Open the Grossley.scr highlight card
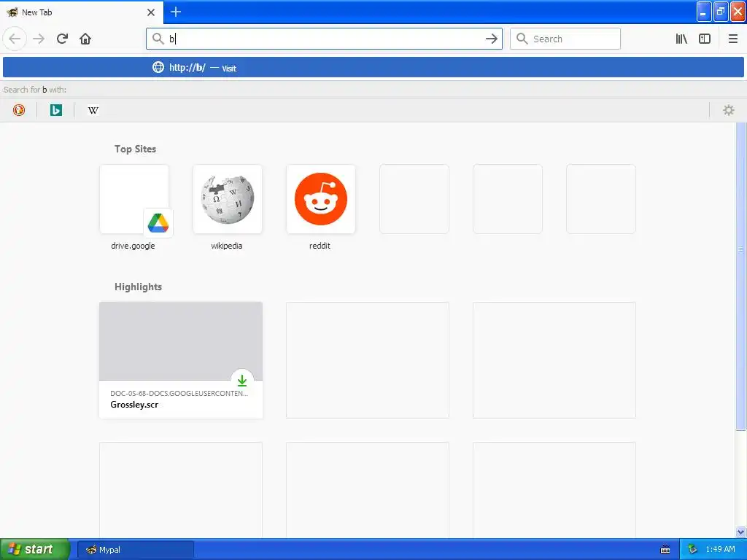This screenshot has height=560, width=747. (181, 360)
